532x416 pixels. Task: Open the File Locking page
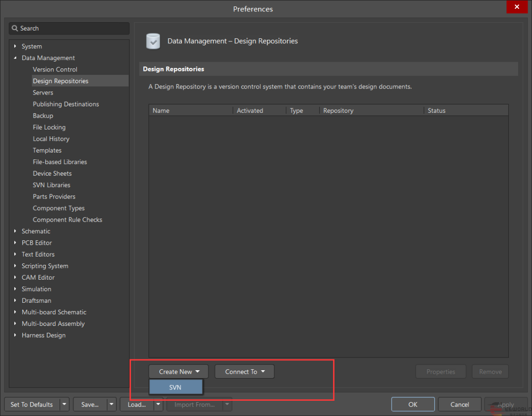click(x=49, y=127)
